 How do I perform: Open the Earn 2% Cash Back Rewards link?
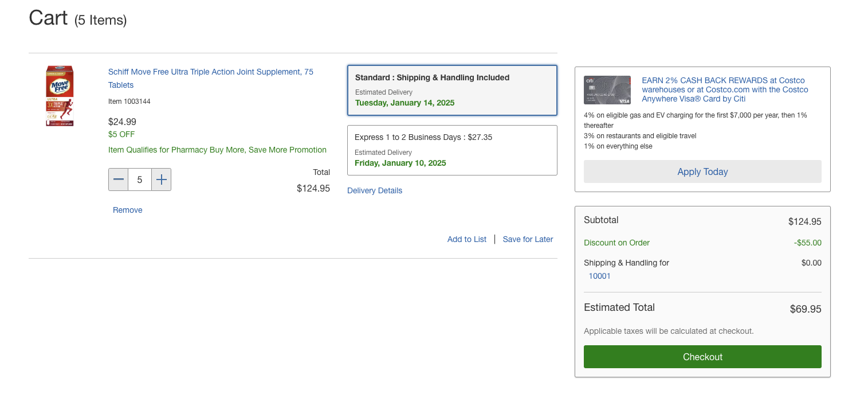[725, 89]
